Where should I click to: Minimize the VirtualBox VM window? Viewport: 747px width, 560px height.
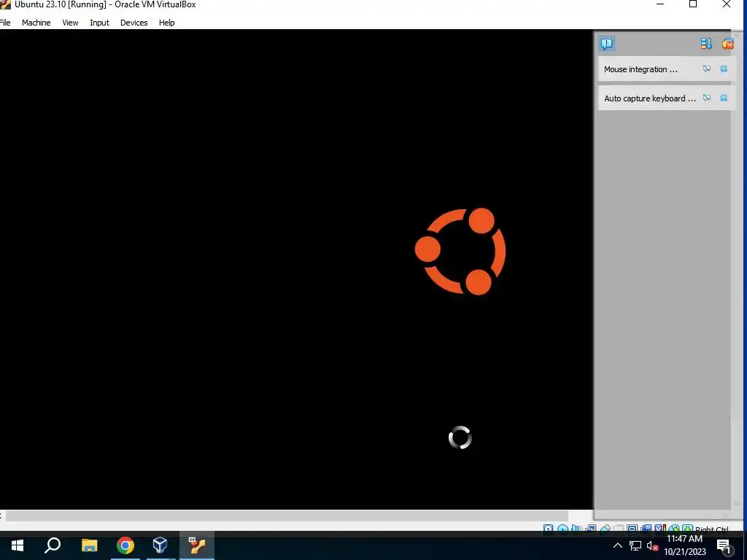660,4
